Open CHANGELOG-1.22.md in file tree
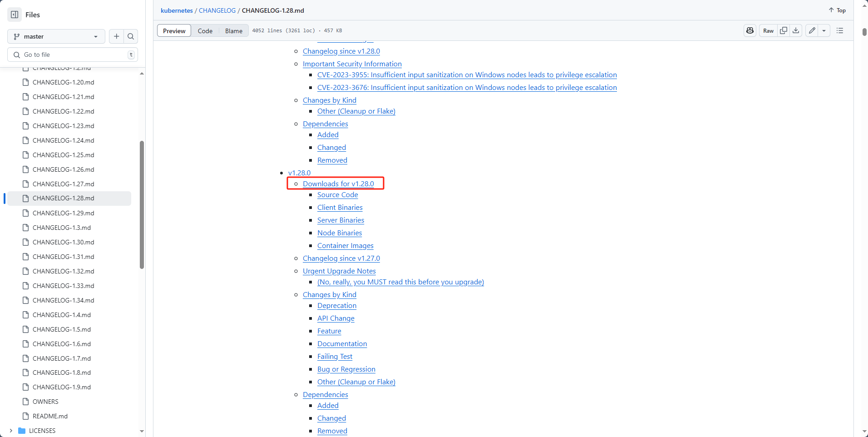Image resolution: width=868 pixels, height=437 pixels. (64, 111)
